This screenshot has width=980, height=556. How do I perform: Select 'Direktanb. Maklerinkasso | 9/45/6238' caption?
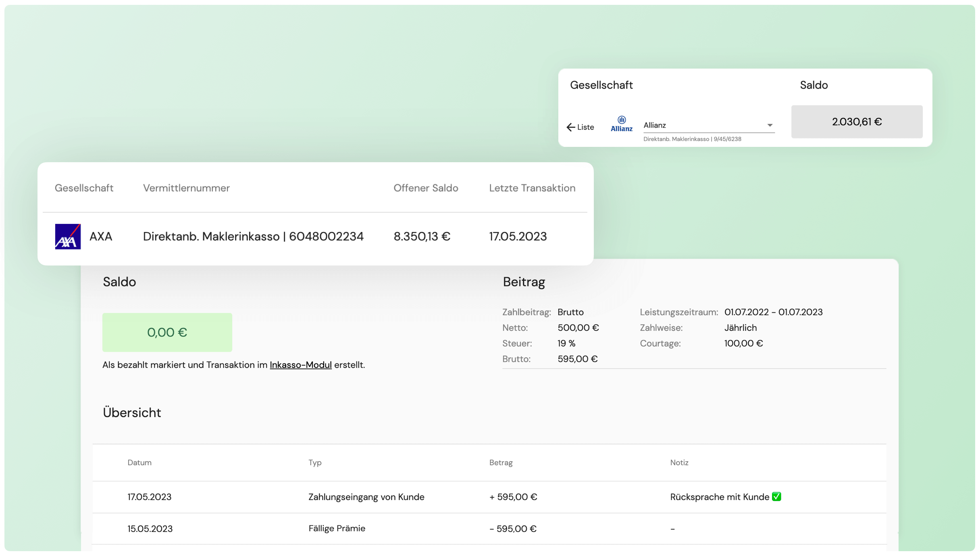[692, 139]
